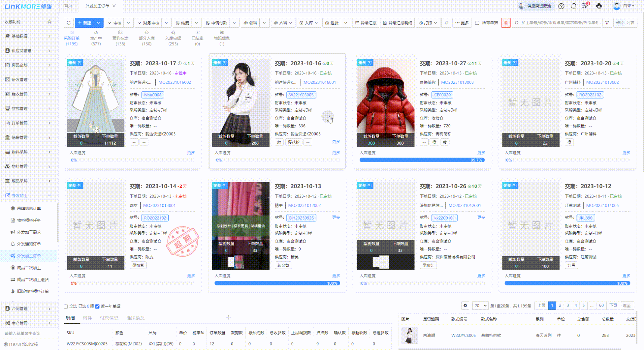Screen dimensions: 644x350
Task: Open the 打印 dropdown
Action: click(x=428, y=23)
